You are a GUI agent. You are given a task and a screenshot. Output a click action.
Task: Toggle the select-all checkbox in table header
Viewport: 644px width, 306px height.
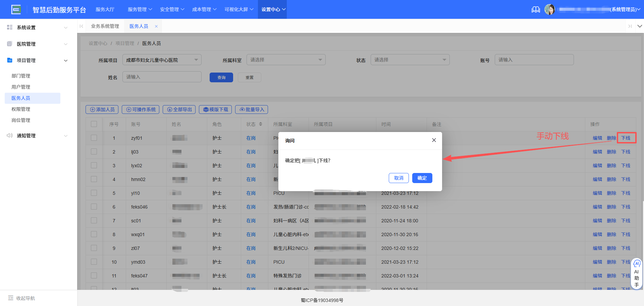coord(94,124)
